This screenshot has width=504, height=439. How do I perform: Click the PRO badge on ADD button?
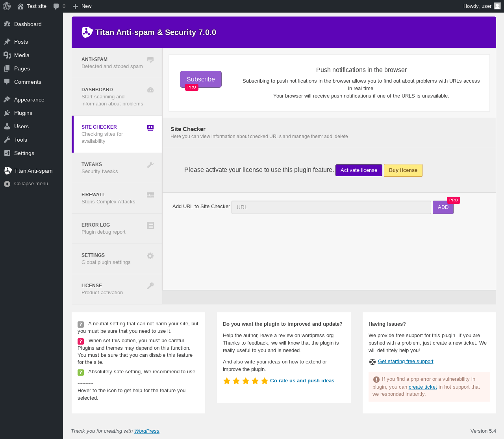pyautogui.click(x=454, y=200)
